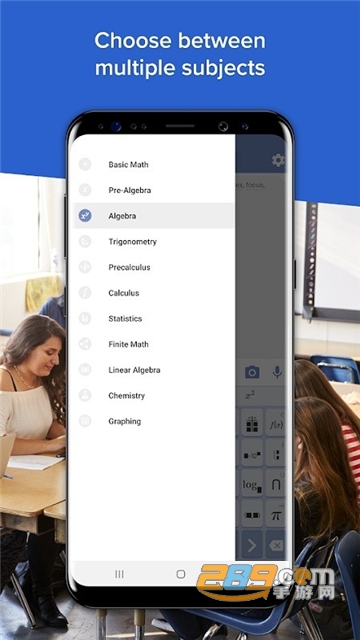Click the Pre-Algebra x icon

coord(85,190)
